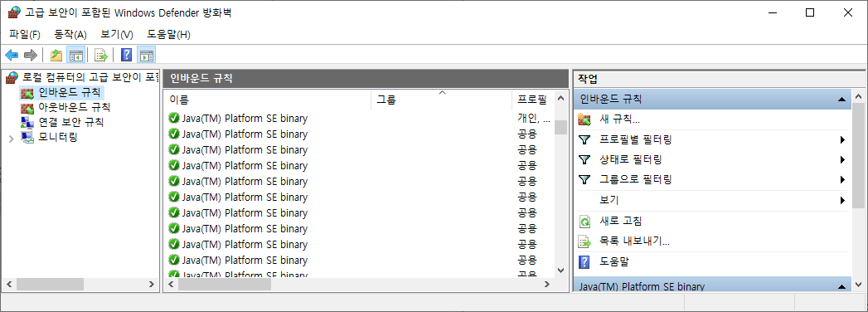
Task: Click the 모니터링 tree icon
Action: pos(27,137)
